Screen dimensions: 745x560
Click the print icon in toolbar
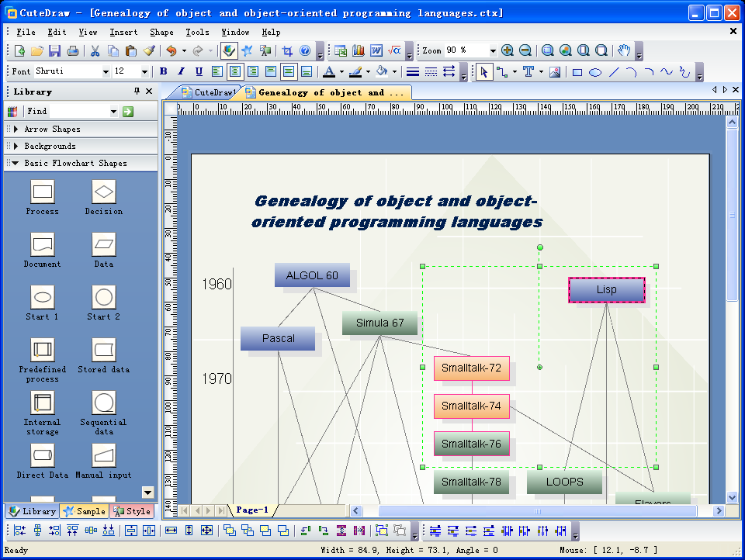[72, 50]
